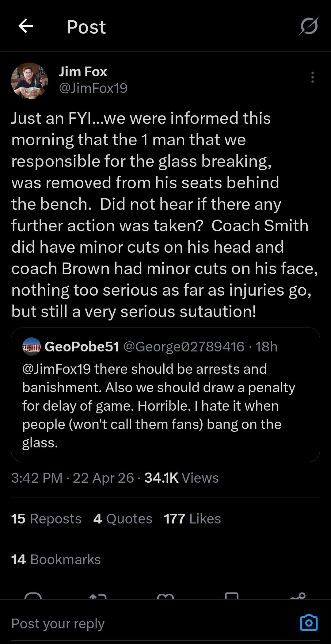
Task: Open Jim Fox's profile picture
Action: [x=29, y=81]
